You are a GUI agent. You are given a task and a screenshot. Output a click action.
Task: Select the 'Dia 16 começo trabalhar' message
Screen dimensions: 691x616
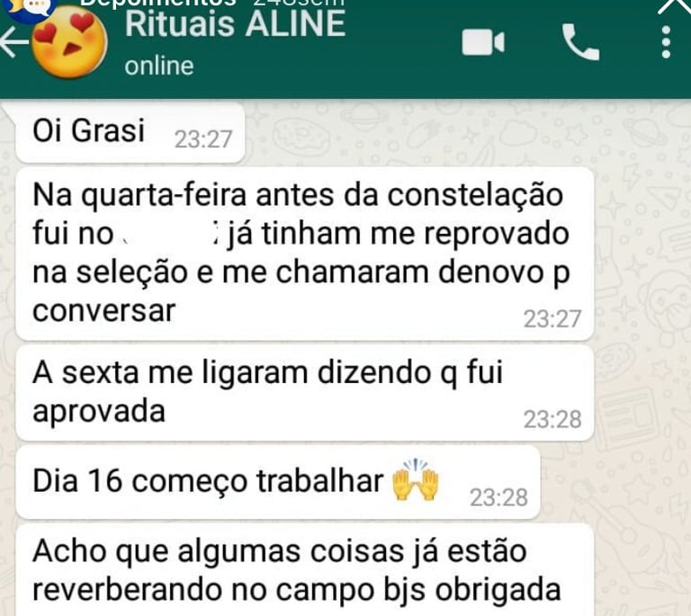[278, 482]
